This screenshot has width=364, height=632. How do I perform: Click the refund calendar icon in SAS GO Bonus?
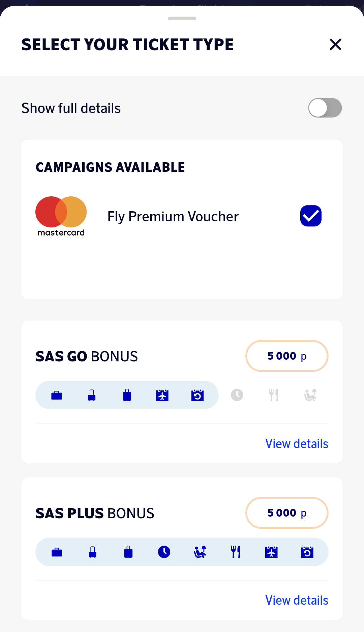click(198, 395)
